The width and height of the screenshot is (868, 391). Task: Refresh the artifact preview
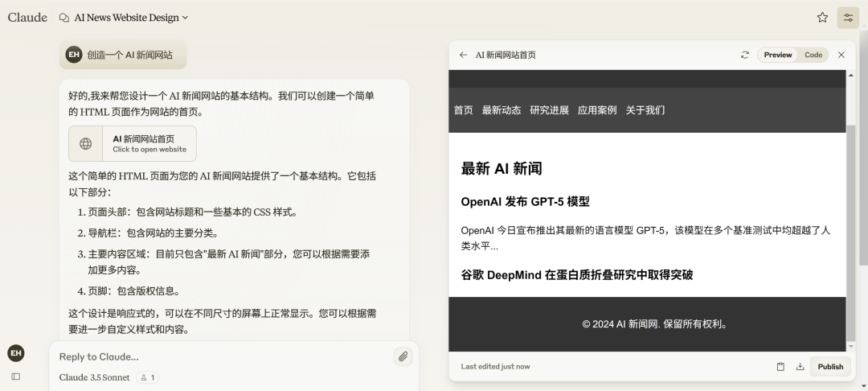[744, 55]
